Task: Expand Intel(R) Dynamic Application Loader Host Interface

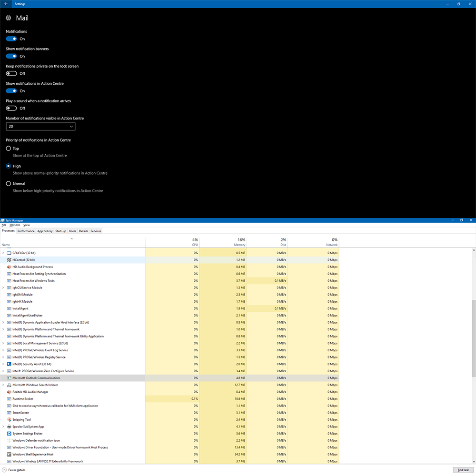Action: 3,322
